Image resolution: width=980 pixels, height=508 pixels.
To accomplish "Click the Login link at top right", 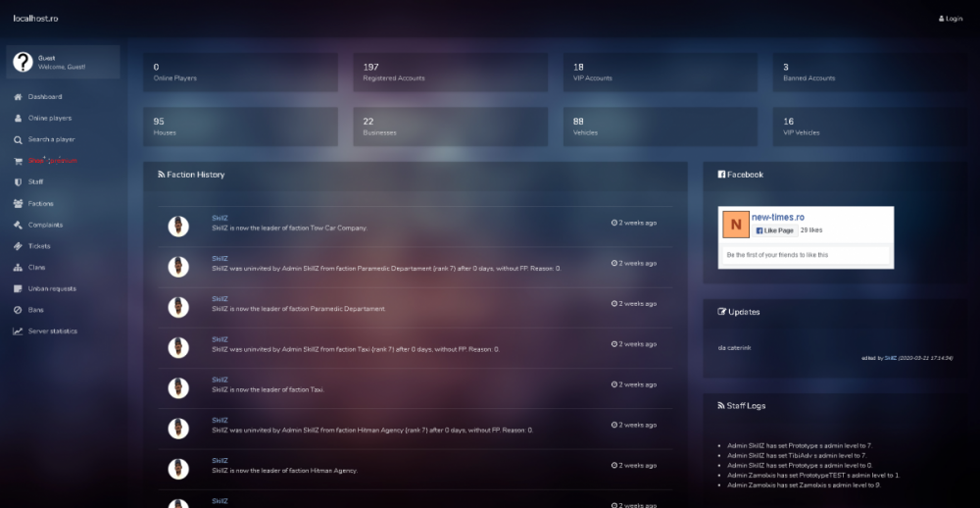I will pos(951,19).
